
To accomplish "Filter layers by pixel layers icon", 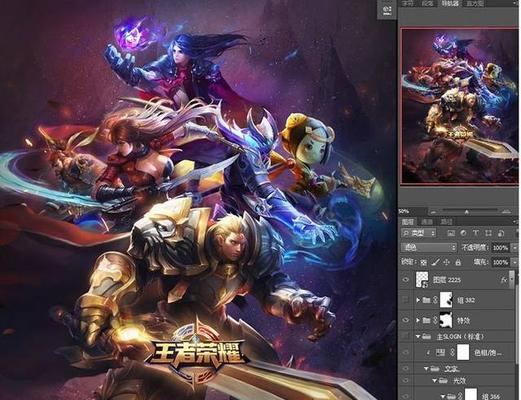I will pos(451,233).
